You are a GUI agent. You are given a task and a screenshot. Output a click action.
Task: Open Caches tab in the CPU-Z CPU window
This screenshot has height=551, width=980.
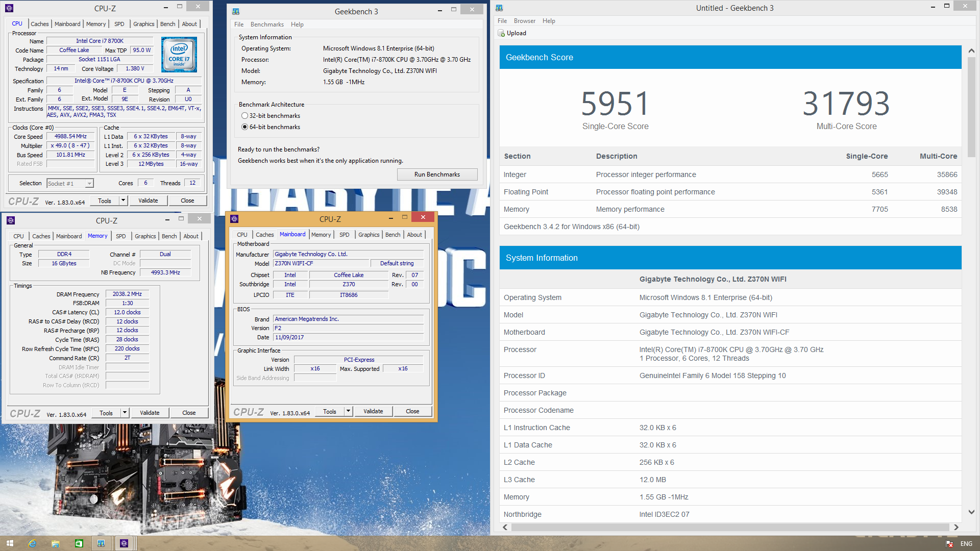[39, 24]
